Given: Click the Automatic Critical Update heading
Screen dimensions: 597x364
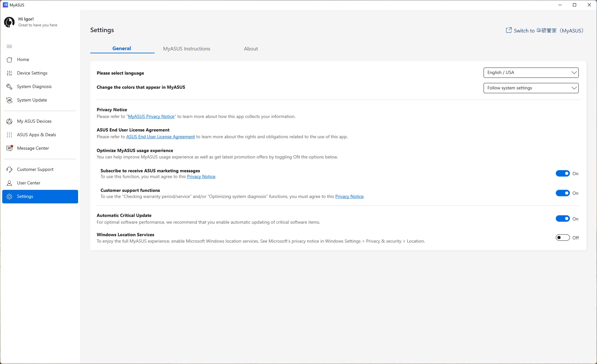Looking at the screenshot, I should coord(124,215).
